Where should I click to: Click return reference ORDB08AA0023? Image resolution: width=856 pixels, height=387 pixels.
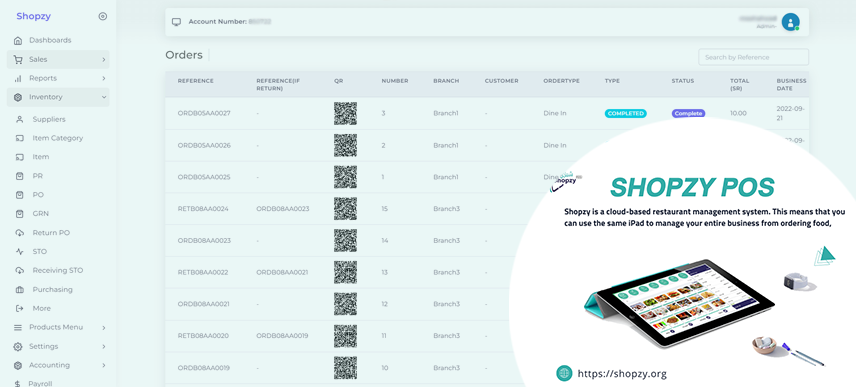[x=282, y=209]
